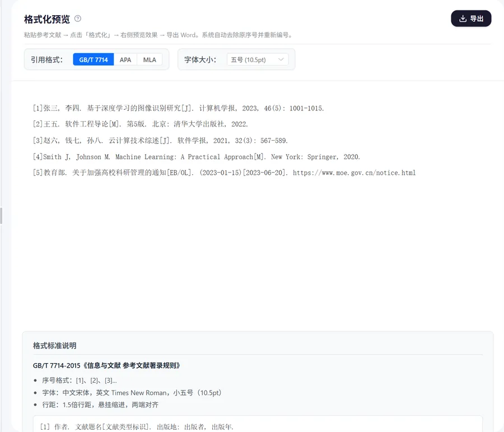The width and height of the screenshot is (504, 432).
Task: Select the GB/T 7714 citation format
Action: (x=94, y=59)
